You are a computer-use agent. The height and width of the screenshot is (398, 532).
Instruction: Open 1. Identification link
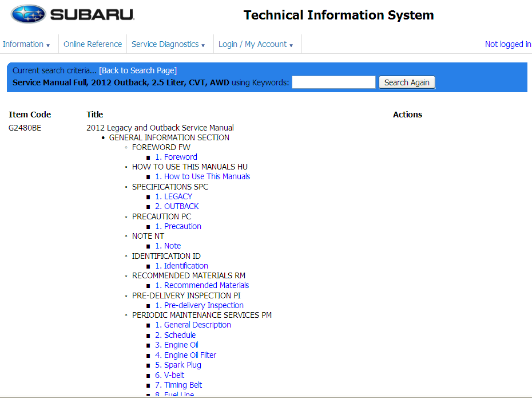181,266
